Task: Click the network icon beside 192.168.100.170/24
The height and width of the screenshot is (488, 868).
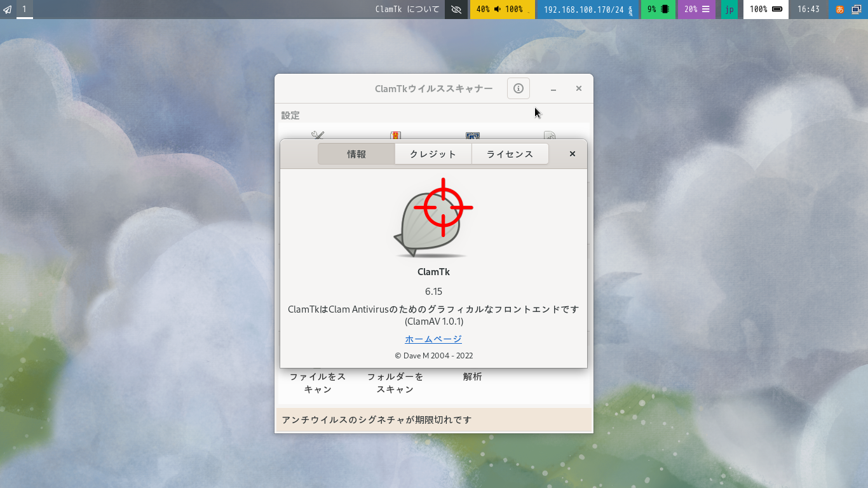Action: [x=630, y=10]
